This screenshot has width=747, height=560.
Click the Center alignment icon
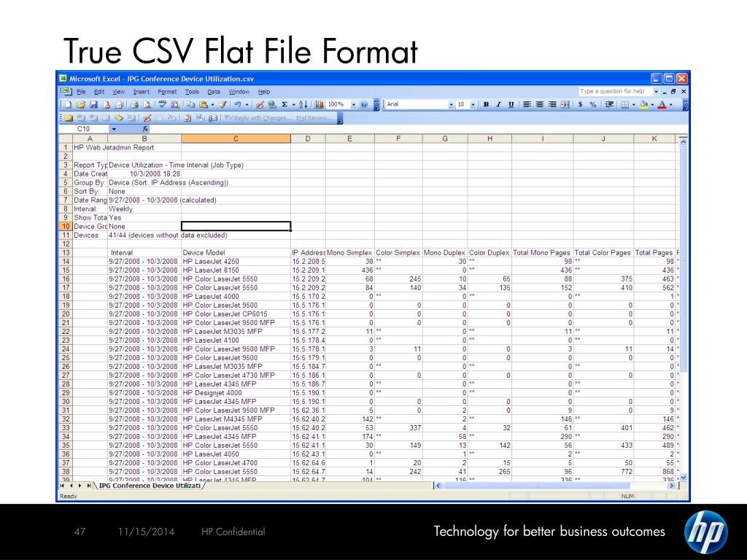coord(540,104)
